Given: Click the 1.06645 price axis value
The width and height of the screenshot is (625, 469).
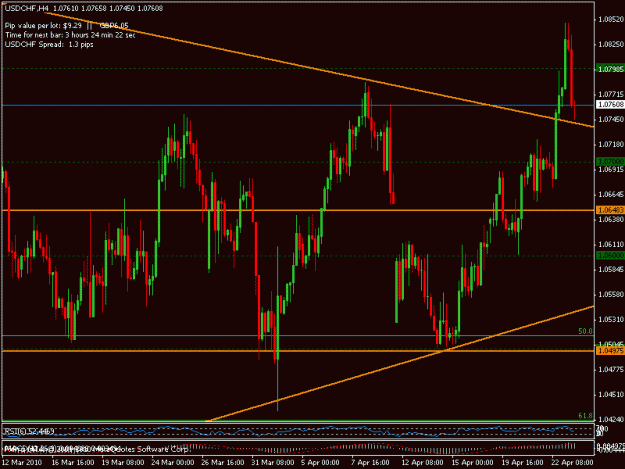Looking at the screenshot, I should click(x=611, y=194).
